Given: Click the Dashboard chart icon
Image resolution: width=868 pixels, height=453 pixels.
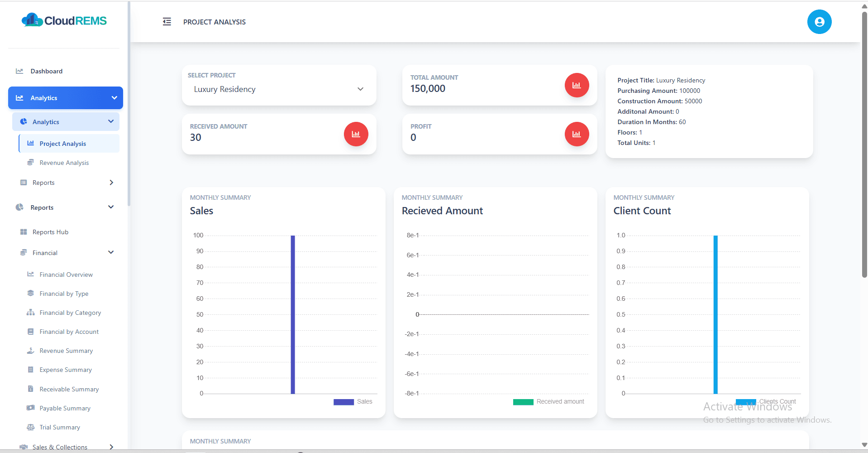Looking at the screenshot, I should click(19, 71).
